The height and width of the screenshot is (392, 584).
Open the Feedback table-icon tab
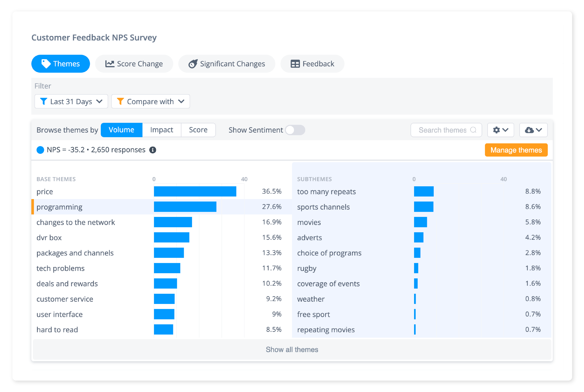click(x=312, y=64)
